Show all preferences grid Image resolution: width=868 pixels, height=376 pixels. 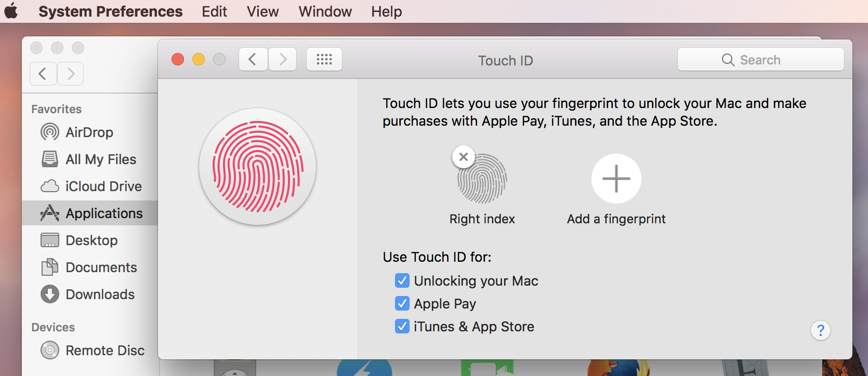click(x=324, y=59)
